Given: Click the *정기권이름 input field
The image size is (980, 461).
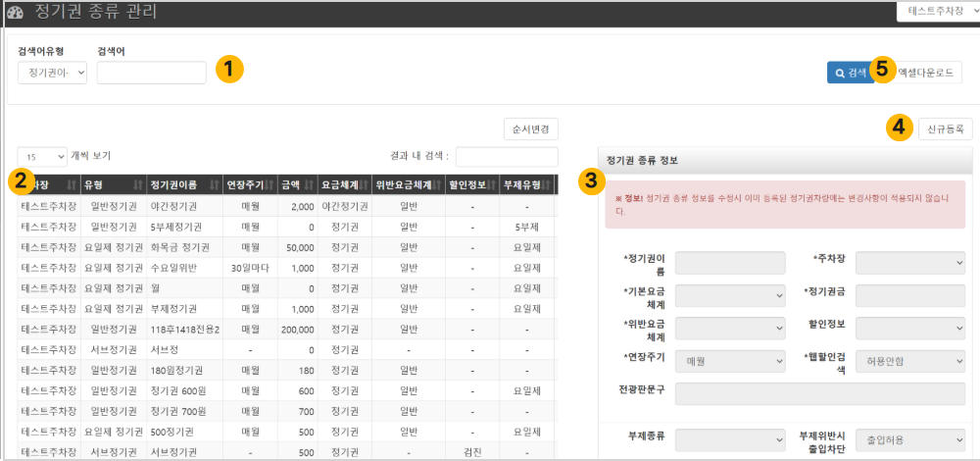Looking at the screenshot, I should click(x=730, y=263).
